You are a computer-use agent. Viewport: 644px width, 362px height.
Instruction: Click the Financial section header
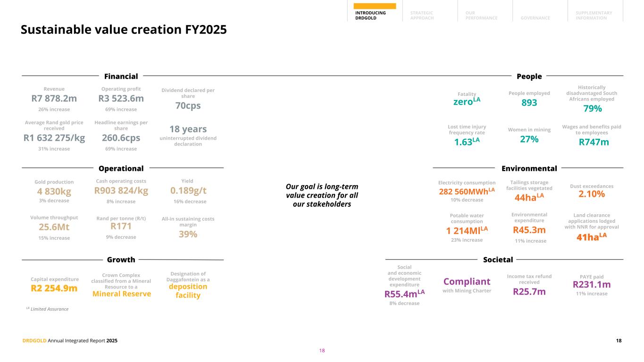point(121,76)
